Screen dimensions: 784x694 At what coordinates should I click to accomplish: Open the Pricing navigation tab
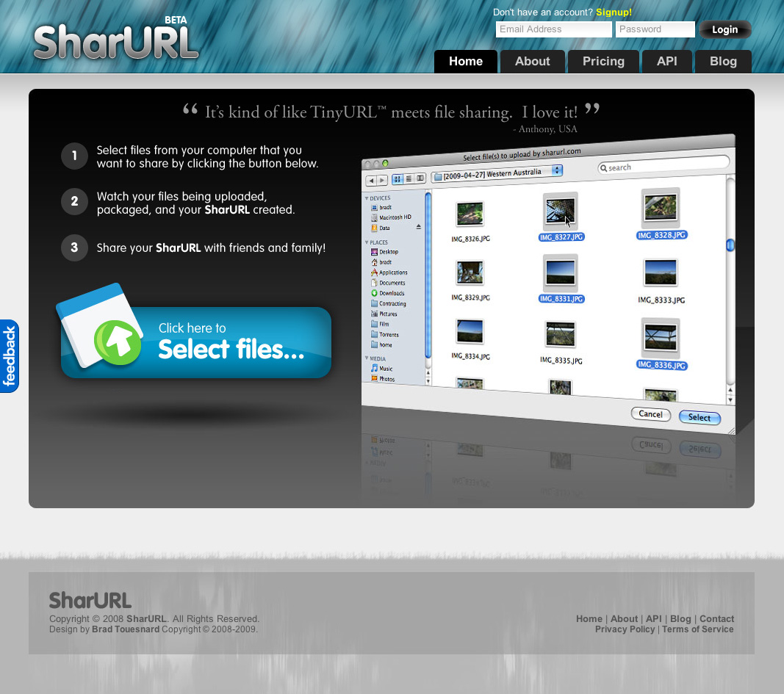point(603,62)
